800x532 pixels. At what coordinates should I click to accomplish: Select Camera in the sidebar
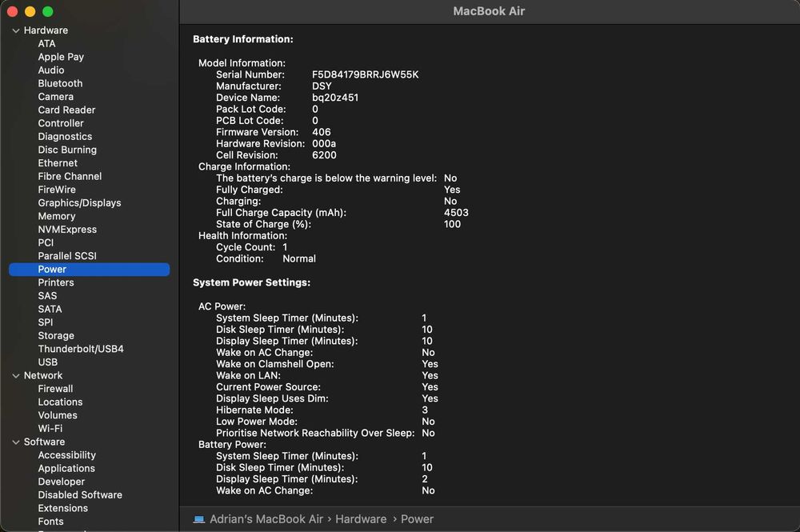[x=56, y=97]
